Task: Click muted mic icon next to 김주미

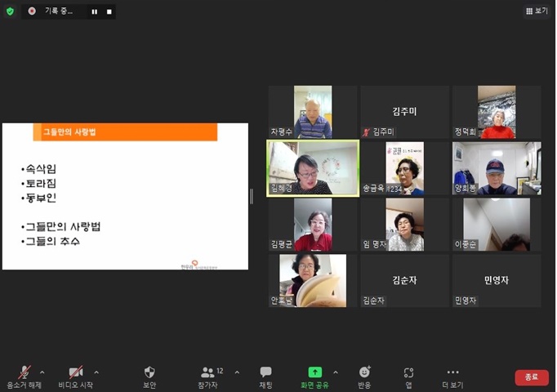Action: click(366, 132)
